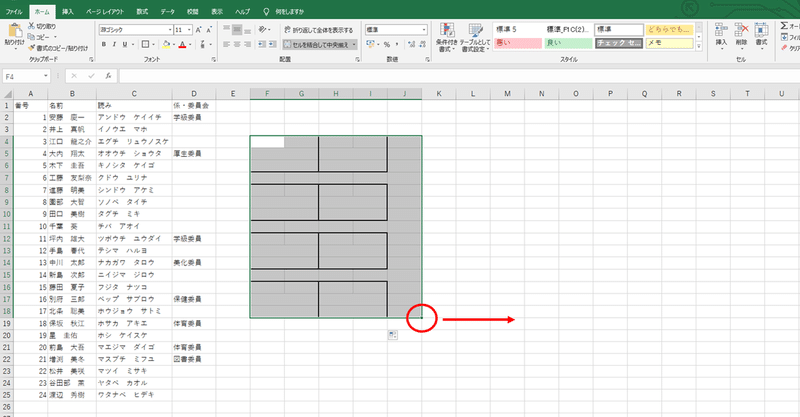Toggle middle vertical alignment

tap(237, 30)
